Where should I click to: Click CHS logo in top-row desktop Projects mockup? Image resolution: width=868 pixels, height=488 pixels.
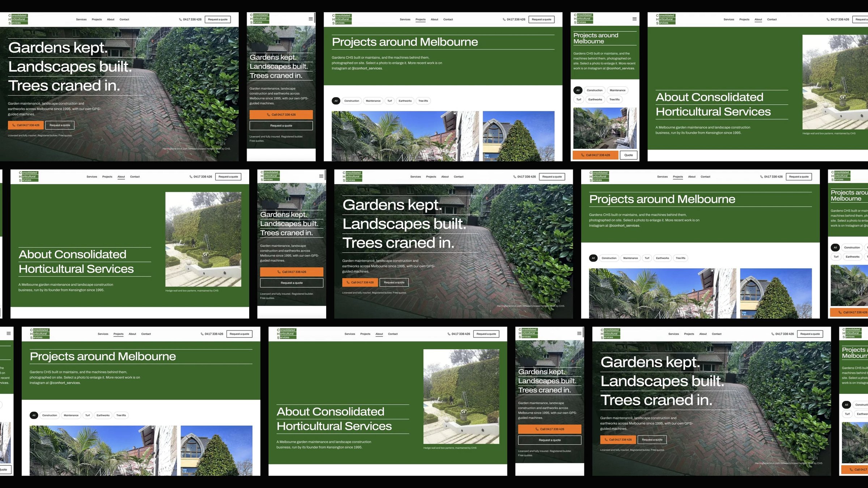[342, 19]
